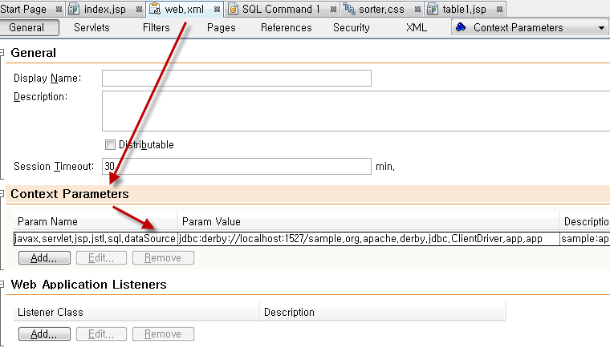Select the General view button
Image resolution: width=610 pixels, height=364 pixels.
click(28, 27)
